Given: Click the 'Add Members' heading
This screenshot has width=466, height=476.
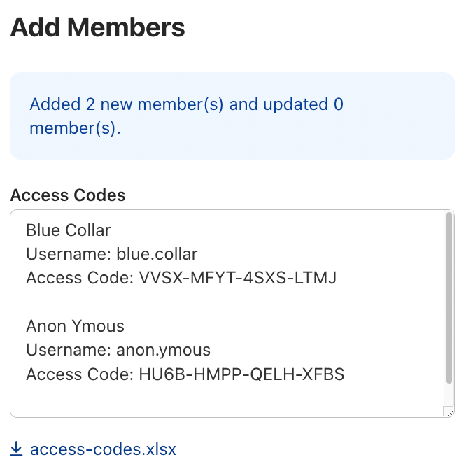Looking at the screenshot, I should pyautogui.click(x=97, y=28).
